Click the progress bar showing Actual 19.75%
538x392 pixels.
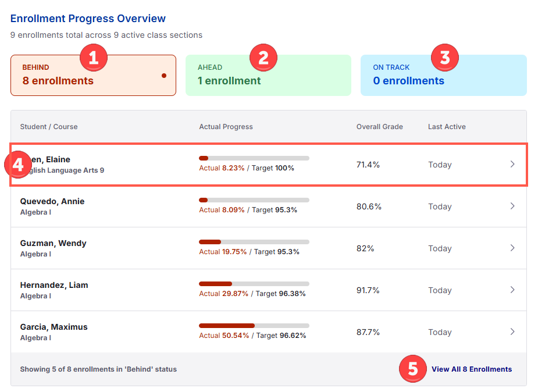(x=254, y=242)
